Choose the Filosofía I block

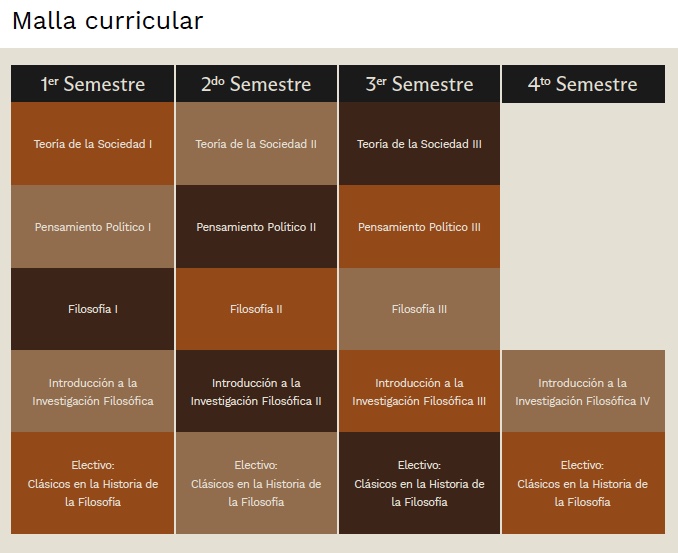(93, 309)
